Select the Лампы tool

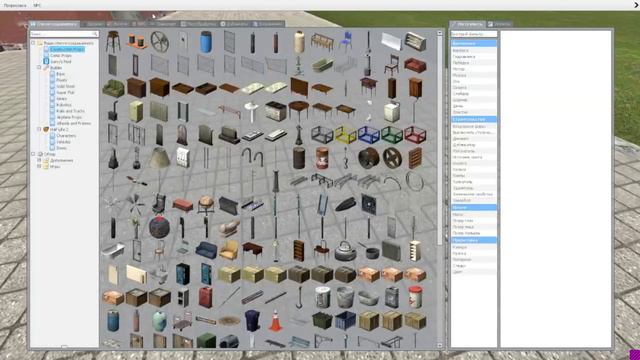click(x=474, y=175)
